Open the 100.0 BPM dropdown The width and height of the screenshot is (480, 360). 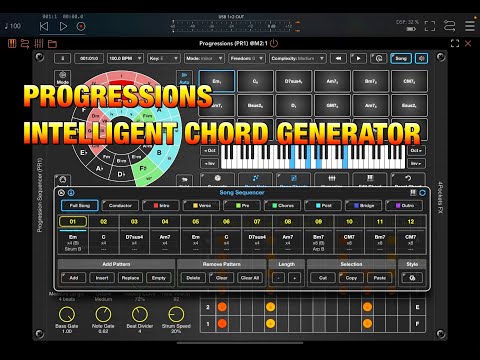click(125, 58)
